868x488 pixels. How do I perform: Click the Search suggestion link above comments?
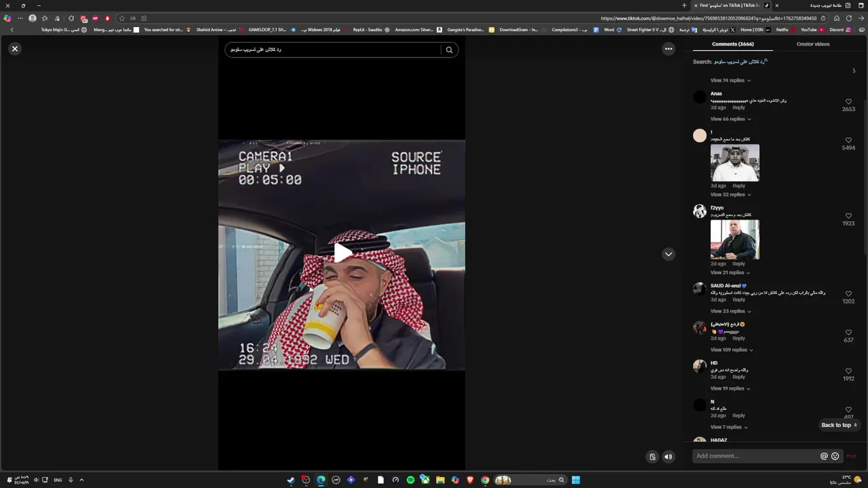[x=741, y=62]
